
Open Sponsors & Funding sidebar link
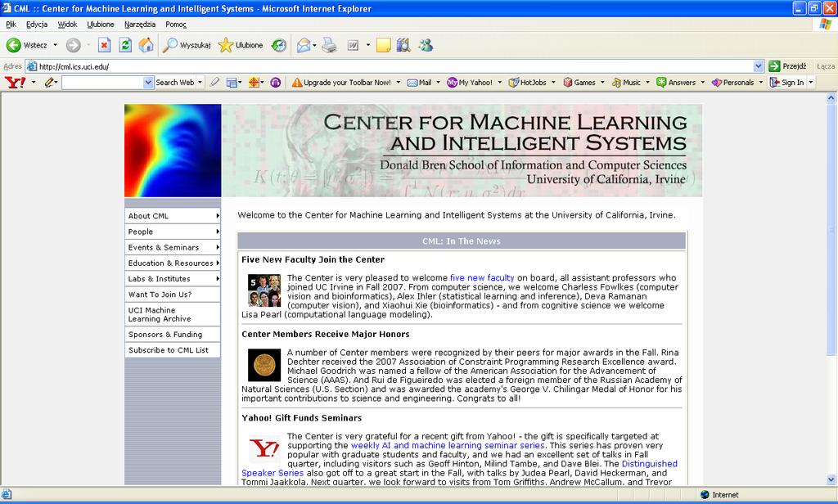(x=172, y=334)
